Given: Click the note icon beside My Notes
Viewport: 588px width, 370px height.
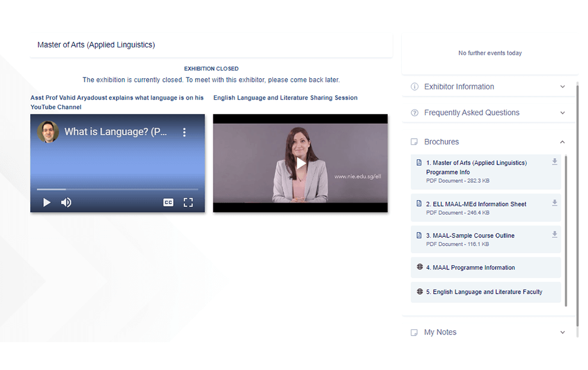Looking at the screenshot, I should pos(414,333).
